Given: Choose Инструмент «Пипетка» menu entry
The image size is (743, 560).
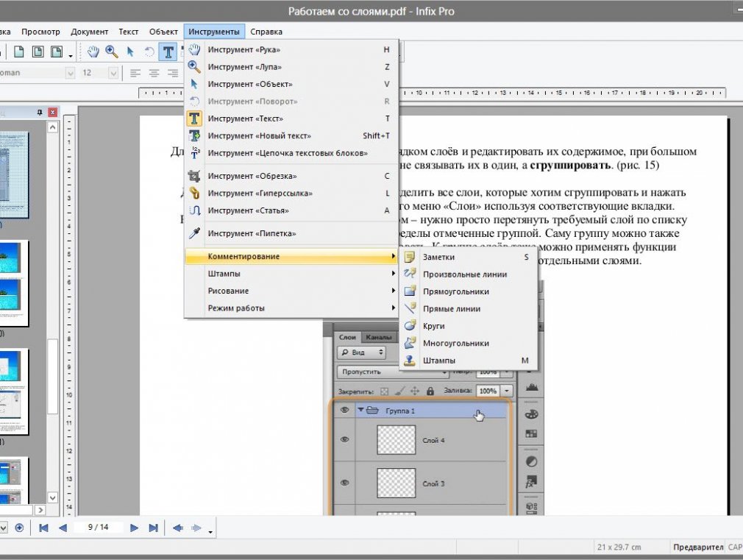Looking at the screenshot, I should 291,233.
